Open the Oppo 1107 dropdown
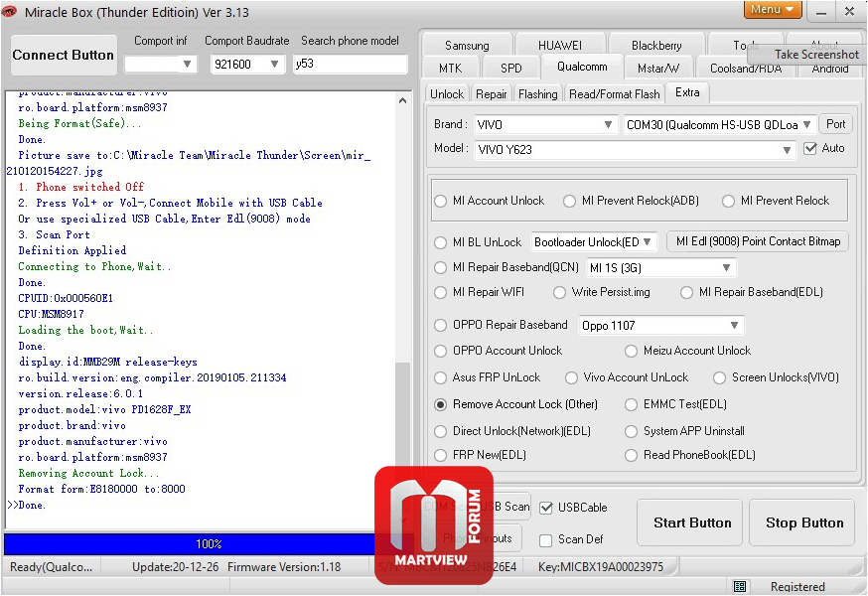This screenshot has height=596, width=868. point(661,325)
